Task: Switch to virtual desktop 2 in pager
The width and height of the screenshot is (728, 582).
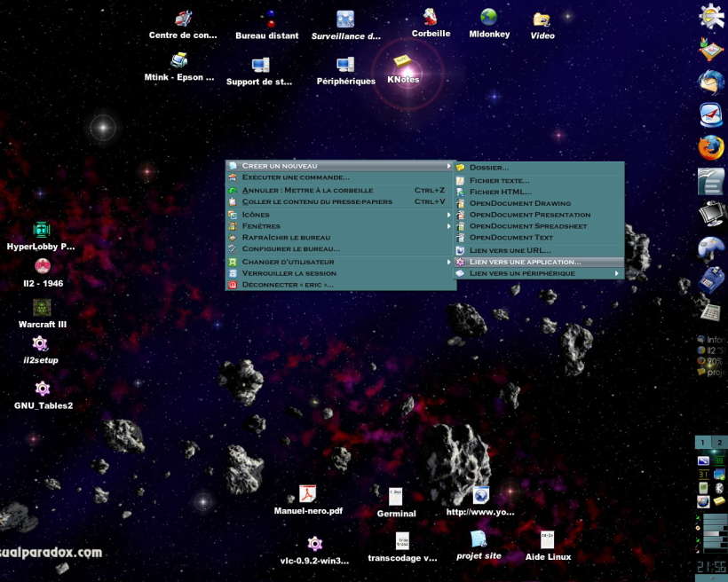Action: coord(719,443)
